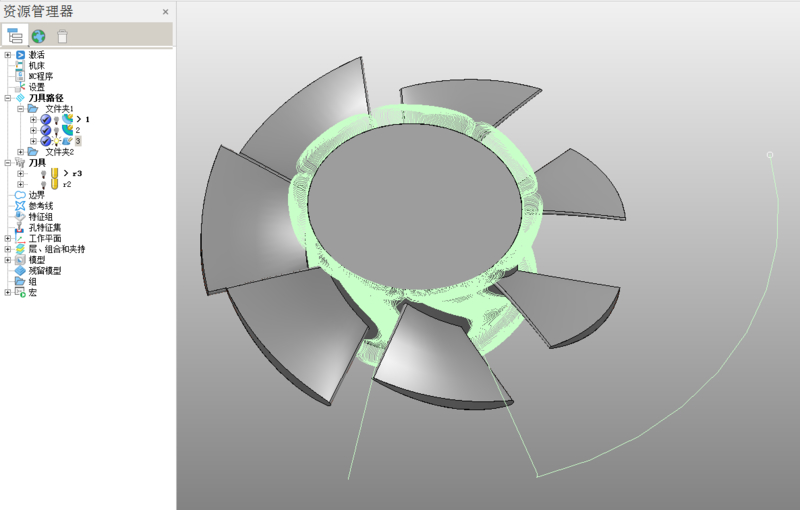Screen dimensions: 800x510
Task: Expand the r2 tool entry
Action: [20, 184]
